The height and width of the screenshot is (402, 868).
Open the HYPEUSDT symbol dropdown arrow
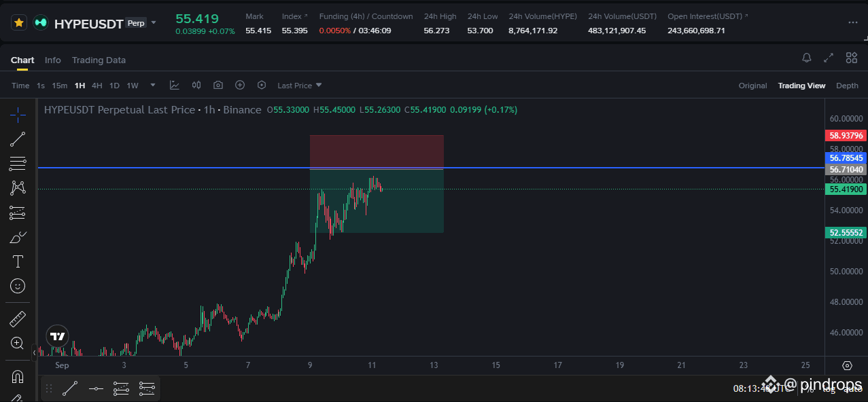pos(154,22)
